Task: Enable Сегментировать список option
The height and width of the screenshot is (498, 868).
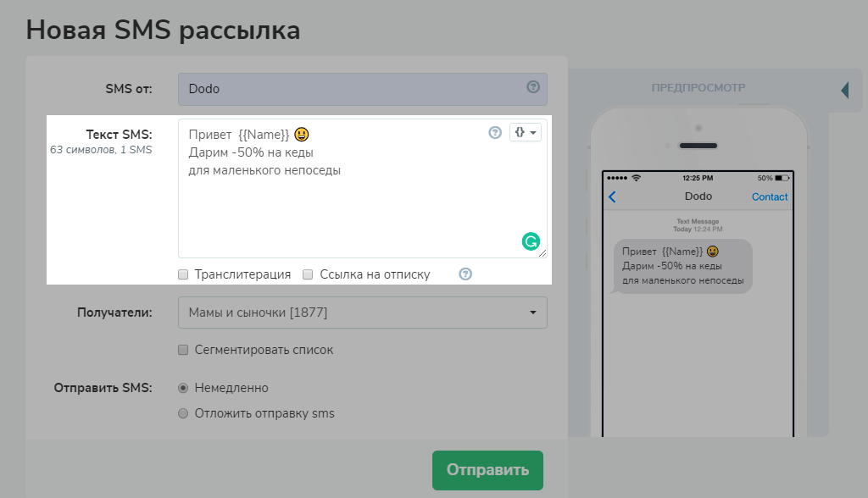Action: (x=182, y=349)
